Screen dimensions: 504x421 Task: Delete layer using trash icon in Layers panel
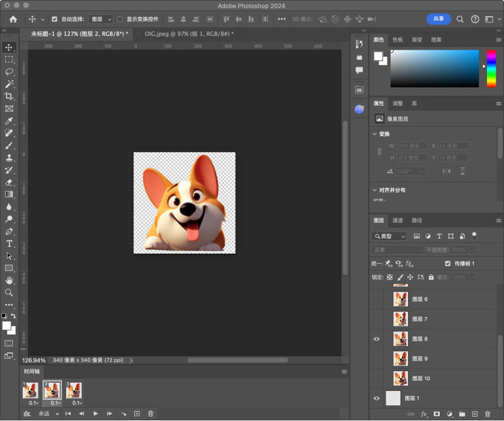(x=487, y=415)
